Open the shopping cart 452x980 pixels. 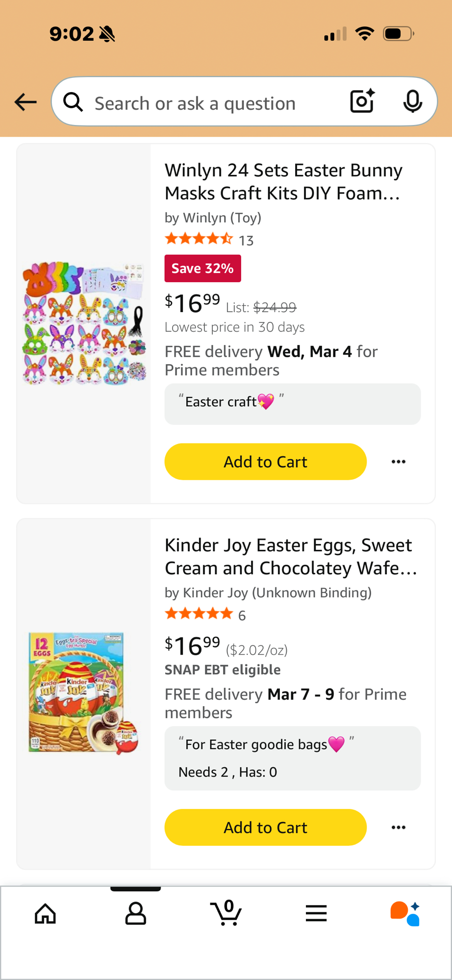226,913
